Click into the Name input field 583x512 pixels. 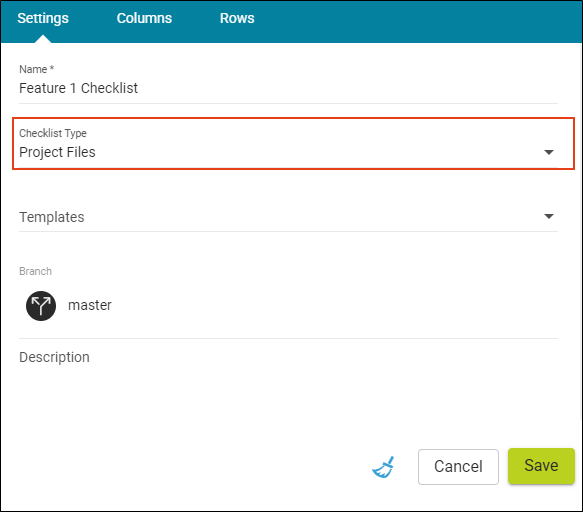coord(288,88)
